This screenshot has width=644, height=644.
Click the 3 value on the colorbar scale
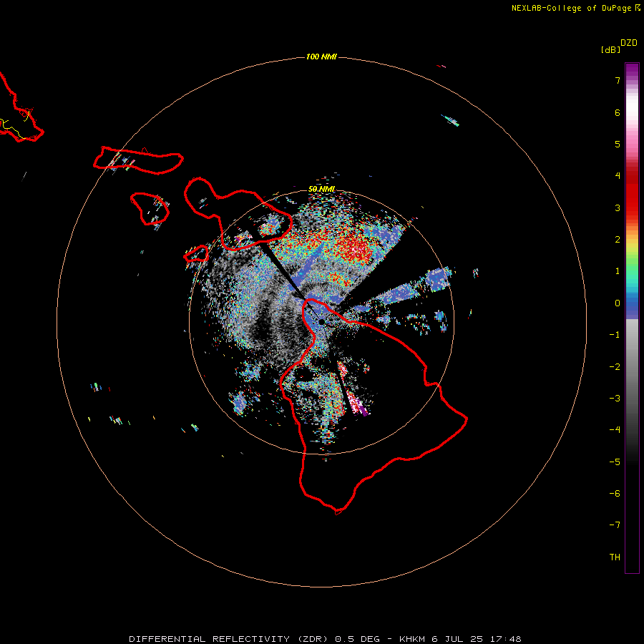(618, 208)
